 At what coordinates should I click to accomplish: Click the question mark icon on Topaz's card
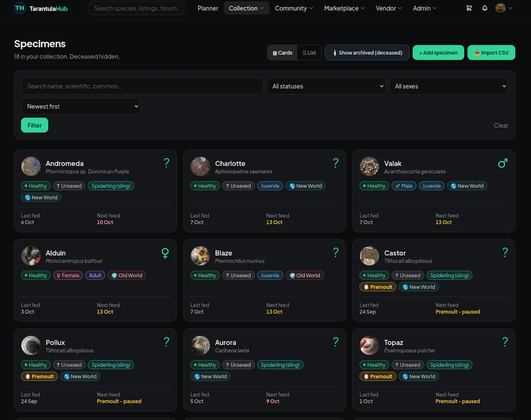[505, 342]
